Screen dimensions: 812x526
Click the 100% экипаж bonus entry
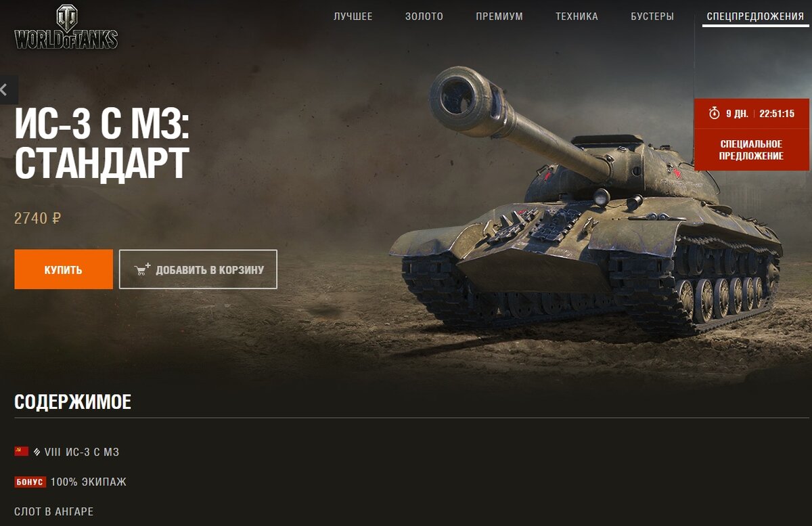pyautogui.click(x=89, y=482)
